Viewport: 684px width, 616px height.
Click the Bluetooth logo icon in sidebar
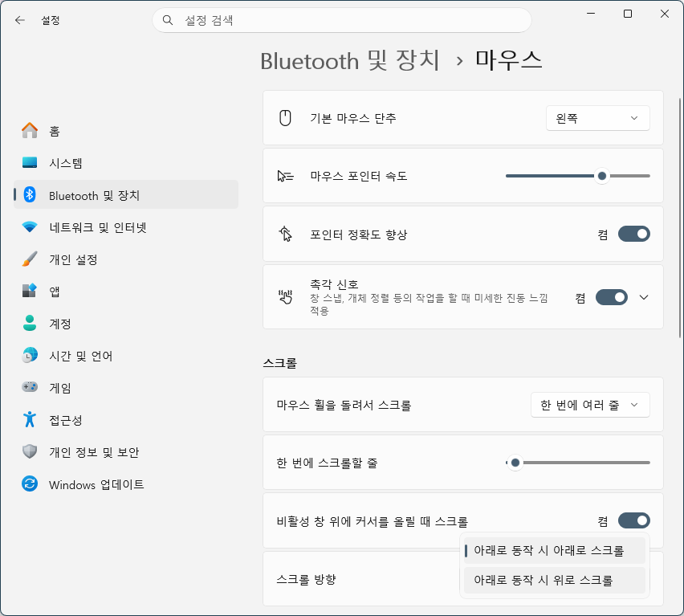pos(30,194)
